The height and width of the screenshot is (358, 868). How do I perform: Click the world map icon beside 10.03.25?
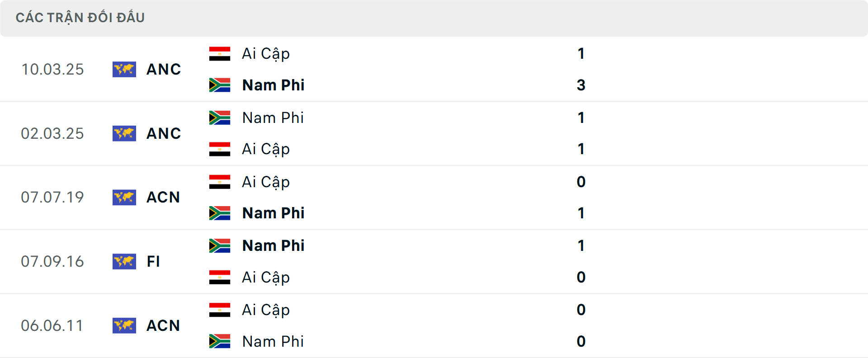pos(124,69)
